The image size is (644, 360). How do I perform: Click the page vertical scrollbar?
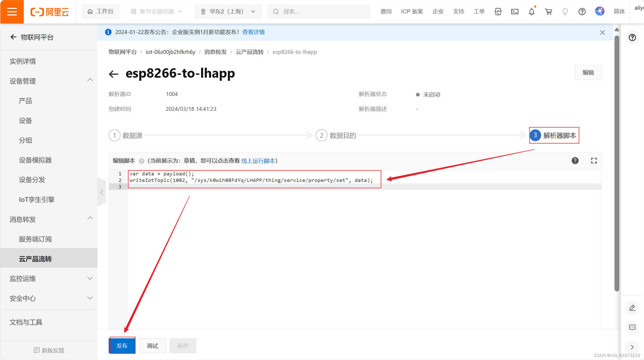click(617, 162)
